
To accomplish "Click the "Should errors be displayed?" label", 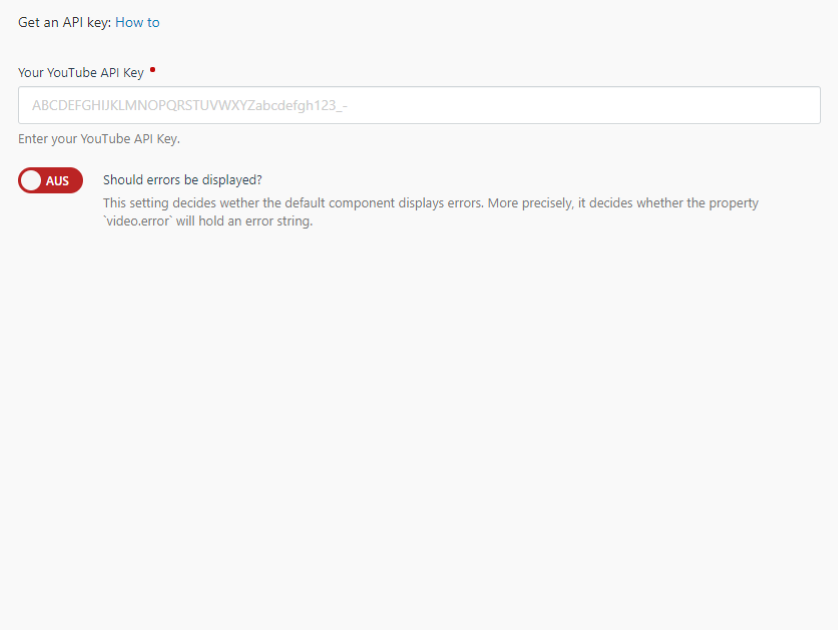I will [182, 180].
